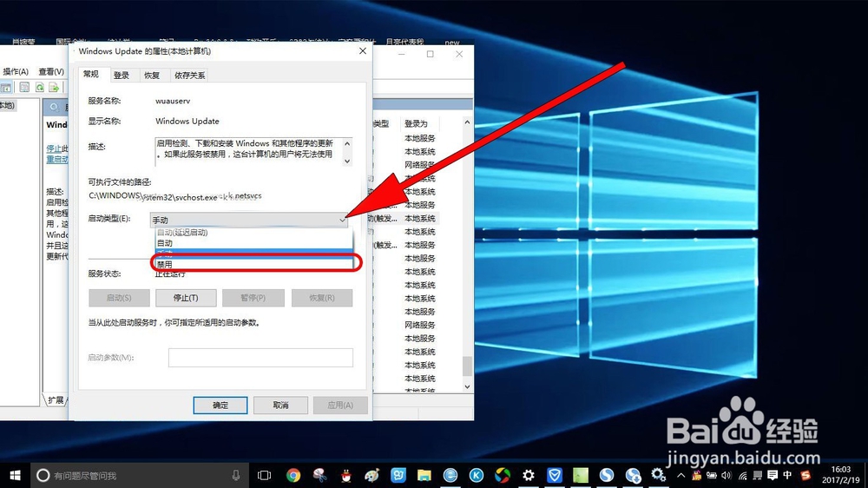Click the 登录为 column header

click(x=417, y=123)
